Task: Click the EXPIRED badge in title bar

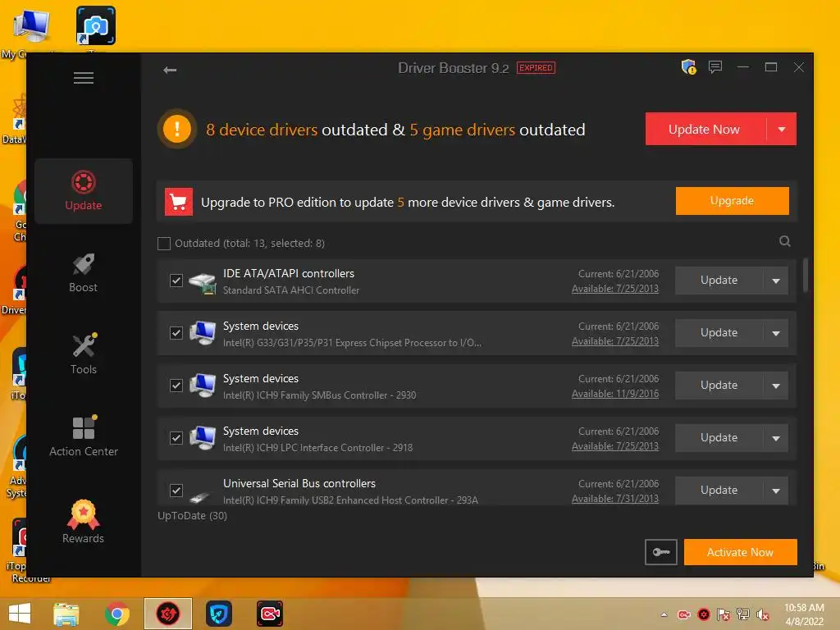Action: (x=536, y=68)
